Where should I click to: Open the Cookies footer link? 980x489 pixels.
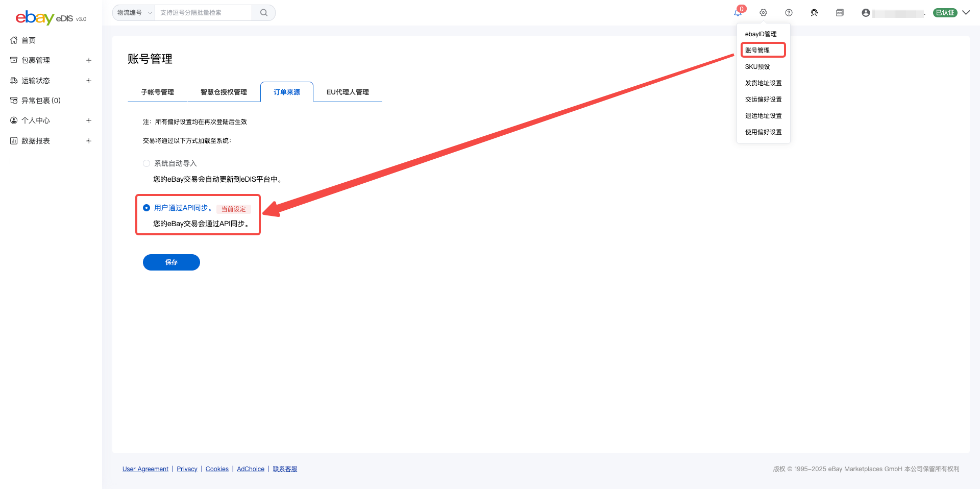click(217, 469)
